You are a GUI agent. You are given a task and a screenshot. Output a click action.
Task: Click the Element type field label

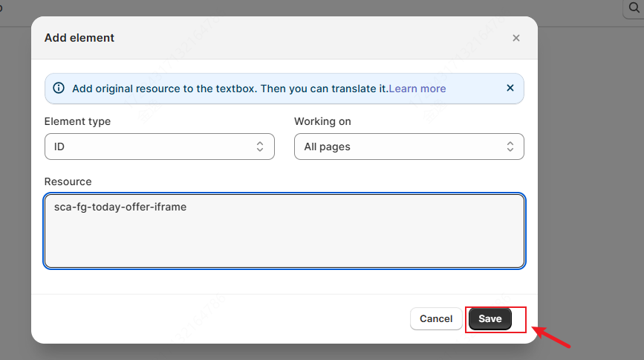77,121
